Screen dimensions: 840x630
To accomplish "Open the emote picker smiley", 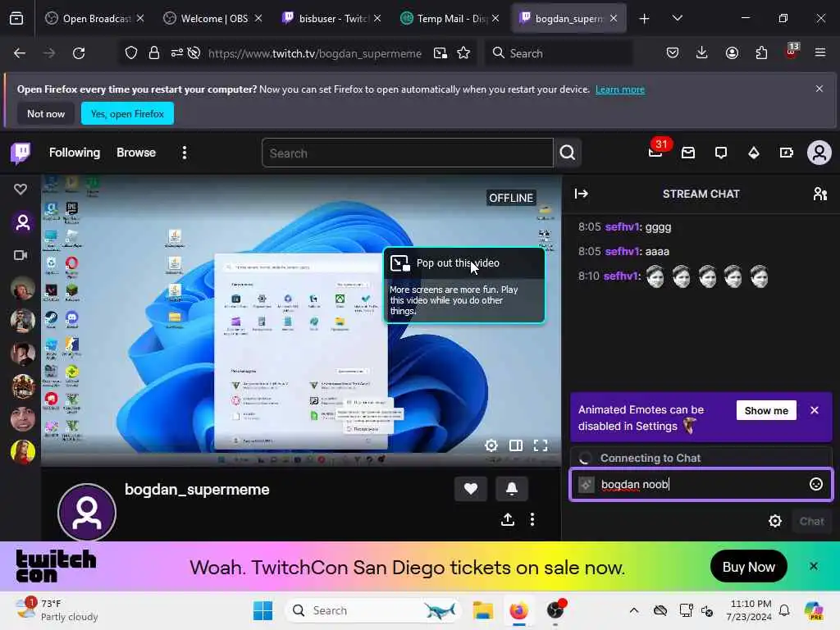I will point(816,484).
